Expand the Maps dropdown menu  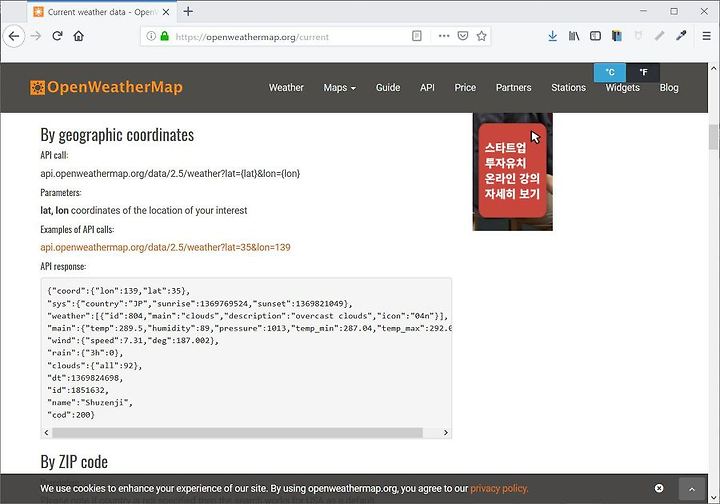click(x=339, y=88)
